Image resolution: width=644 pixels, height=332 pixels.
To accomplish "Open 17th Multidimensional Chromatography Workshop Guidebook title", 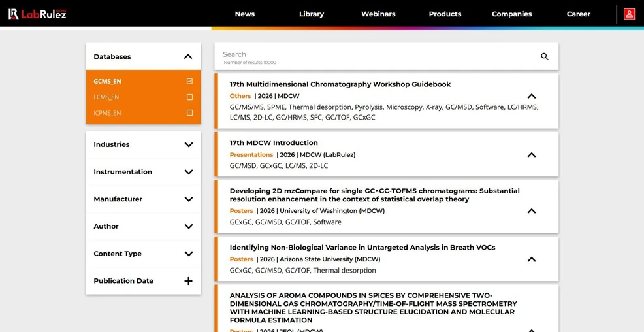I will [x=340, y=84].
